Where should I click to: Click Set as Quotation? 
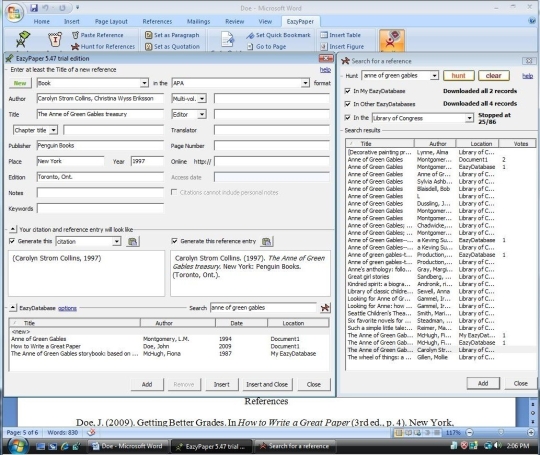pyautogui.click(x=172, y=46)
